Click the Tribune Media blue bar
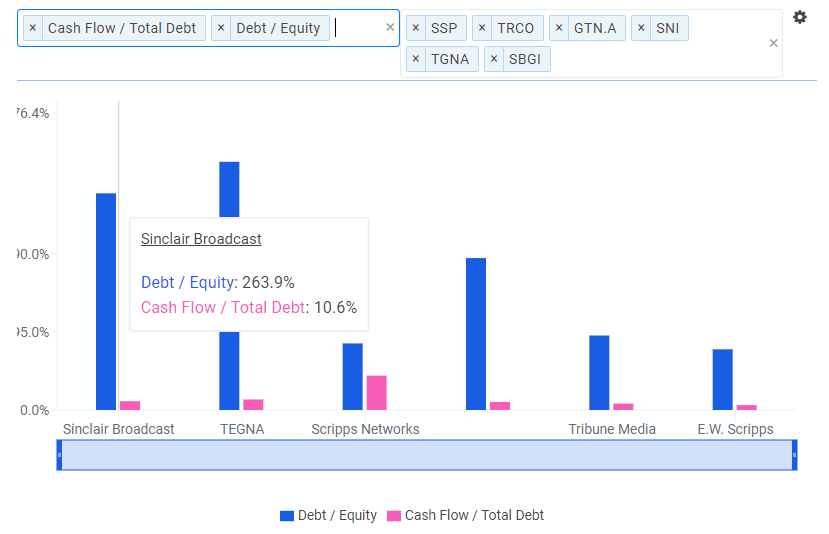 coord(599,372)
